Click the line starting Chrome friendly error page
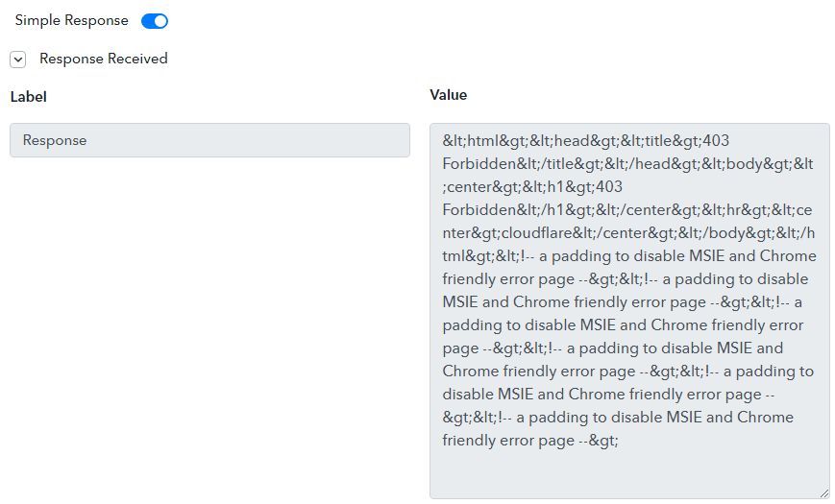The width and height of the screenshot is (835, 504). point(627,372)
